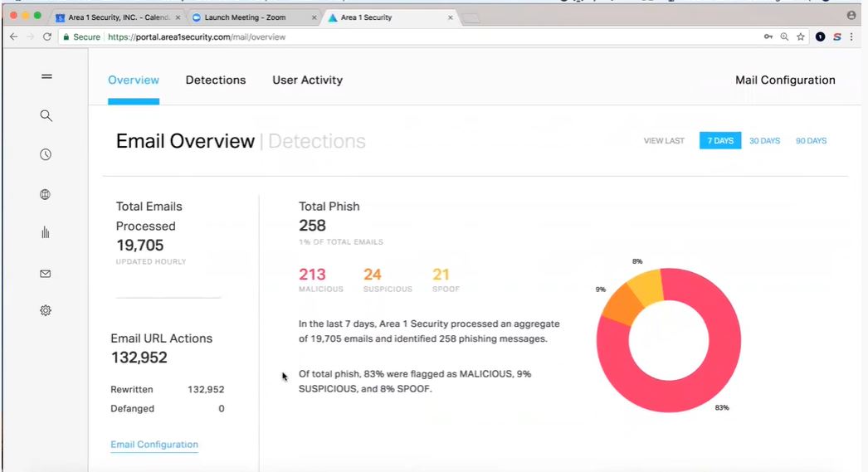The width and height of the screenshot is (868, 472).
Task: Close the Area 1 Security Calendar tab
Action: (x=178, y=17)
